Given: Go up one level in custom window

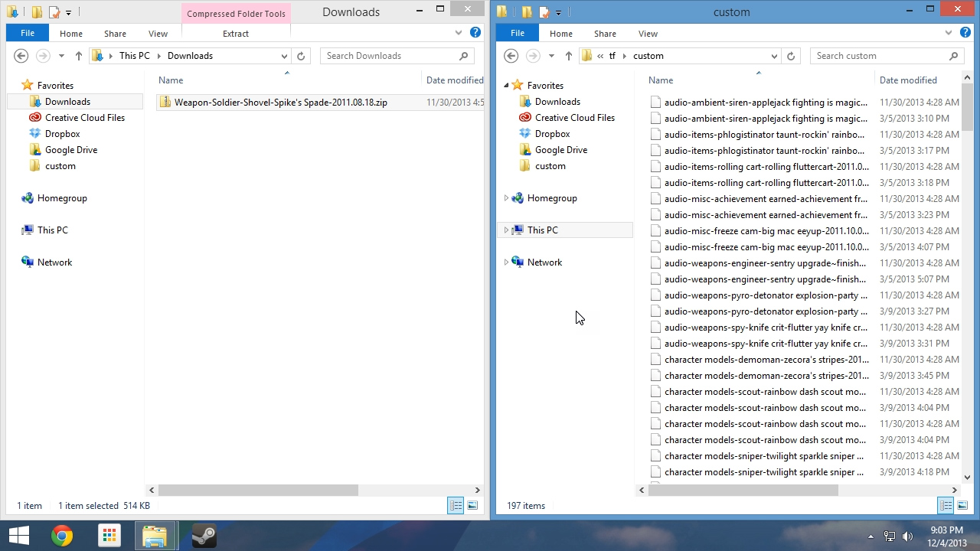Looking at the screenshot, I should pos(568,56).
